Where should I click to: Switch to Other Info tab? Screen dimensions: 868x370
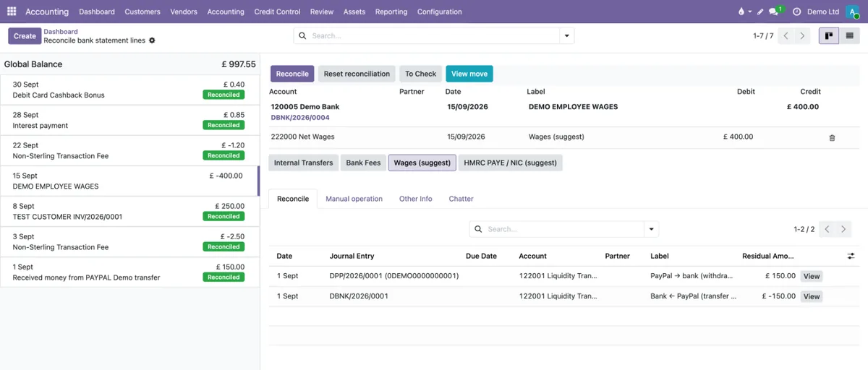(416, 199)
